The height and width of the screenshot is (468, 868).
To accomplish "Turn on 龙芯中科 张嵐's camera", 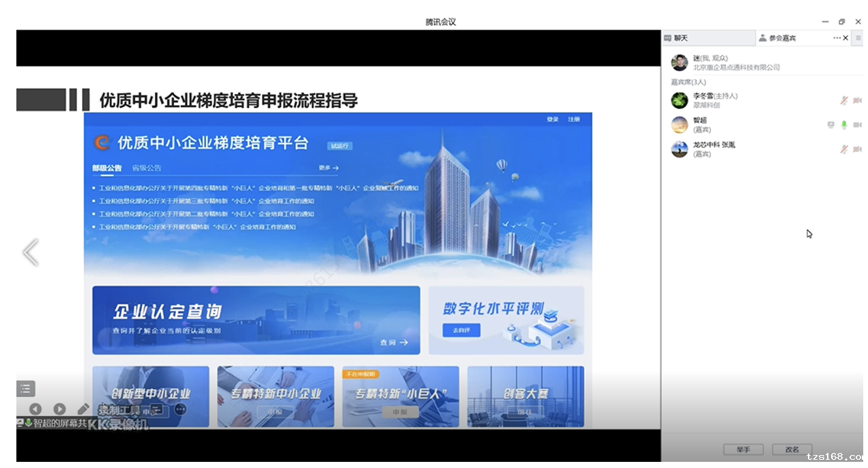I will click(x=857, y=149).
